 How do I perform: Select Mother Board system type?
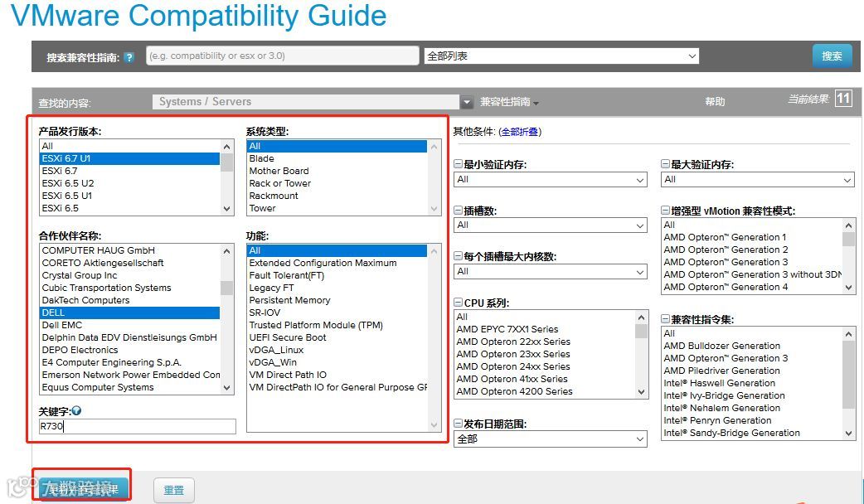(x=337, y=171)
